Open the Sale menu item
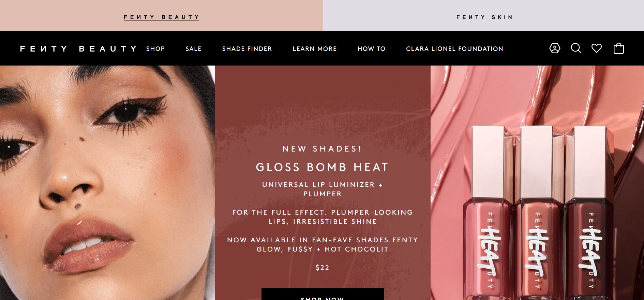This screenshot has width=644, height=300. coord(194,49)
